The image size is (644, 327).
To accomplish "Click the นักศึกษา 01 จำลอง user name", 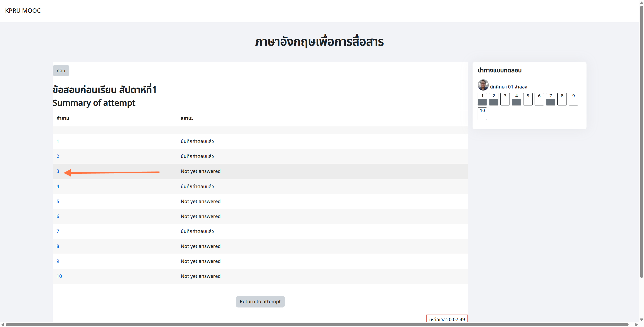I will [509, 87].
